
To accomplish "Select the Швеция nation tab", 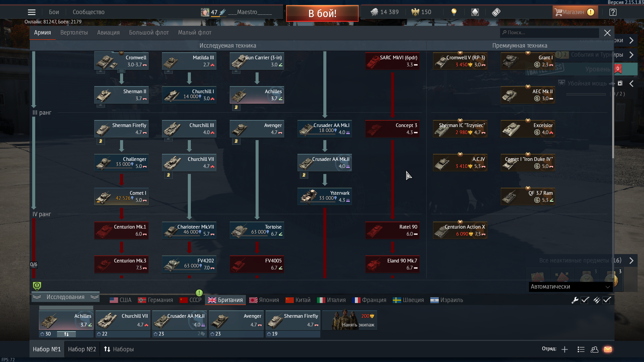I will click(408, 300).
